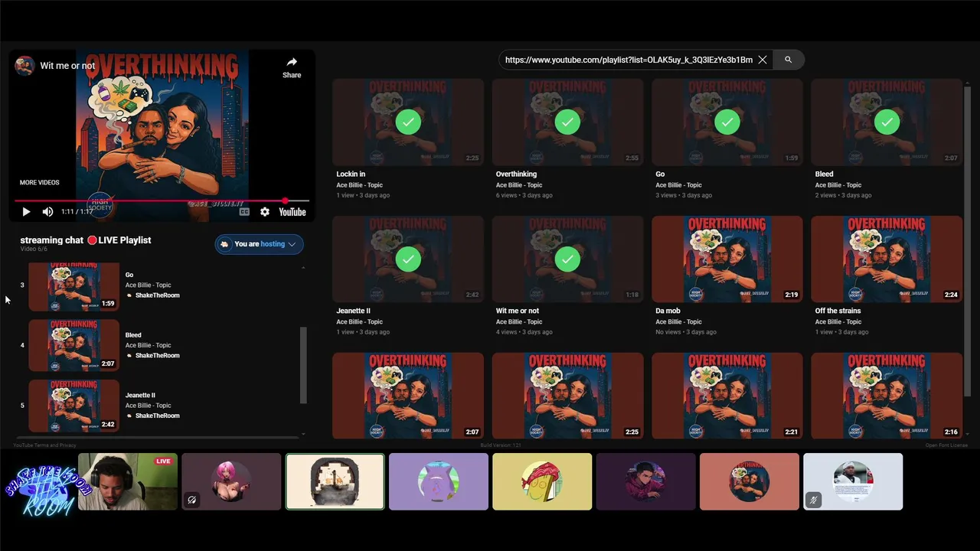Click the live webcam participant tile

pyautogui.click(x=128, y=481)
